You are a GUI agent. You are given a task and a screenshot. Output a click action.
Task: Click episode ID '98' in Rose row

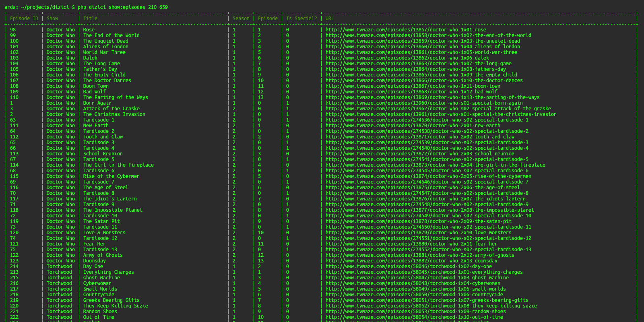(x=13, y=30)
